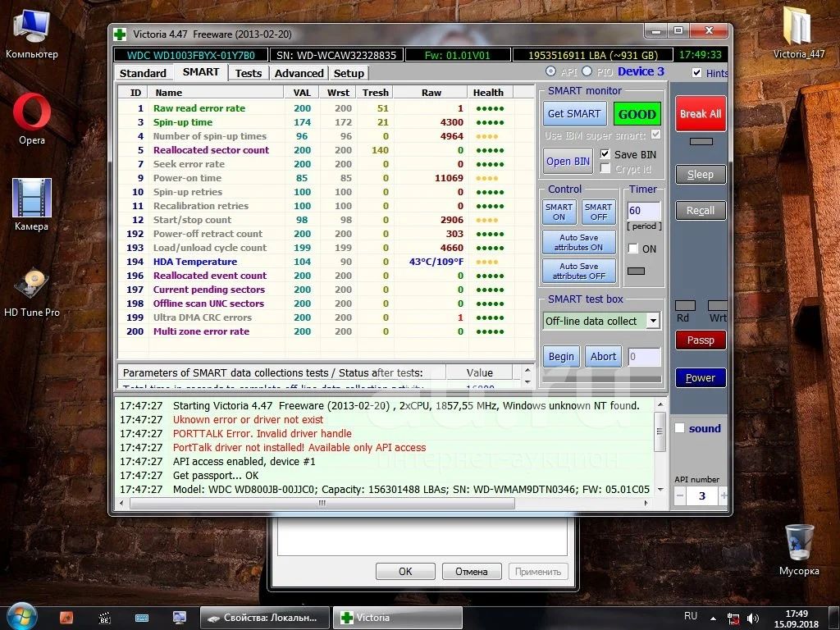Click the blue Power button

pos(701,377)
